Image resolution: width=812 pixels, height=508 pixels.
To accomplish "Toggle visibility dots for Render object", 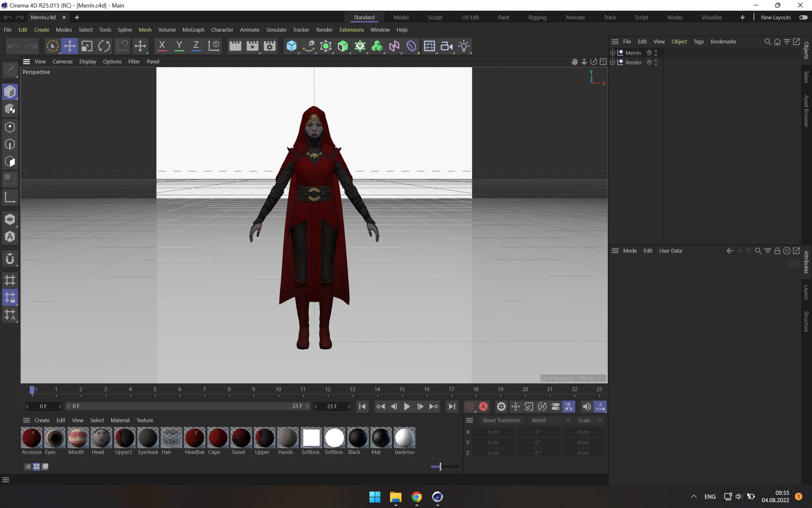I will [656, 62].
